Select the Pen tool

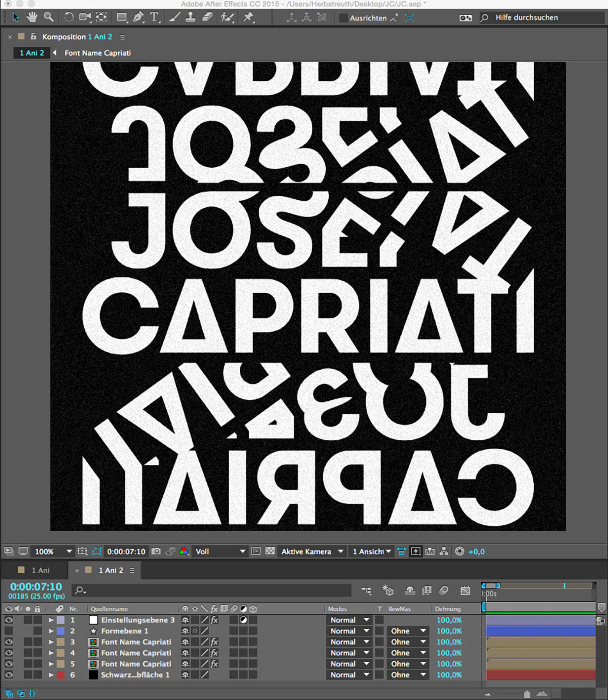pos(138,17)
